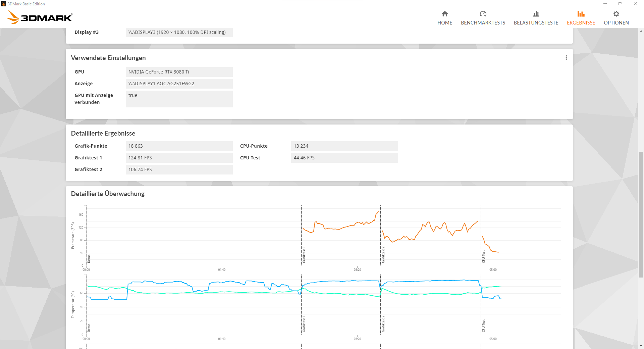Click the 01:40 tick on temperature chart
Viewport: 644px width, 349px height.
coord(222,339)
